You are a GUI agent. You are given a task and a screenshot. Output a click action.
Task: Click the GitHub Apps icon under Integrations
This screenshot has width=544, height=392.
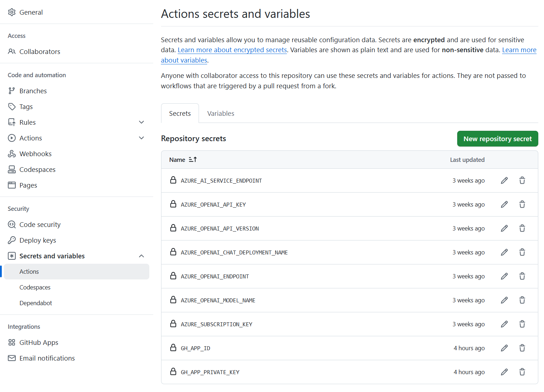12,342
